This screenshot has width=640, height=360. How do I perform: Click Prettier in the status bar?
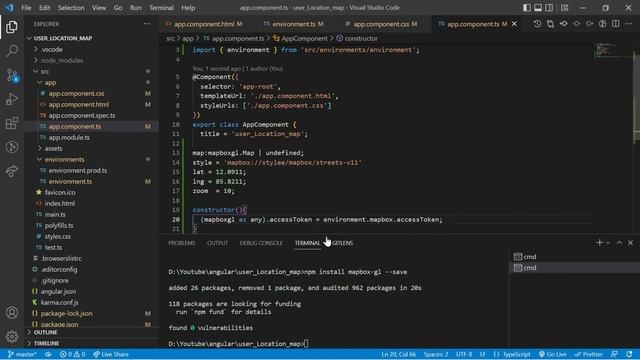(x=588, y=354)
